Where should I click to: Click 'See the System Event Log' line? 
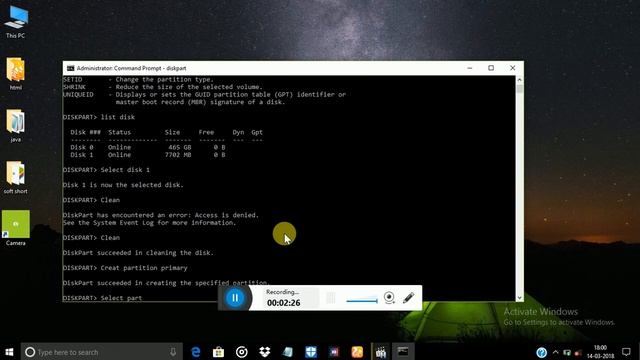pos(149,223)
